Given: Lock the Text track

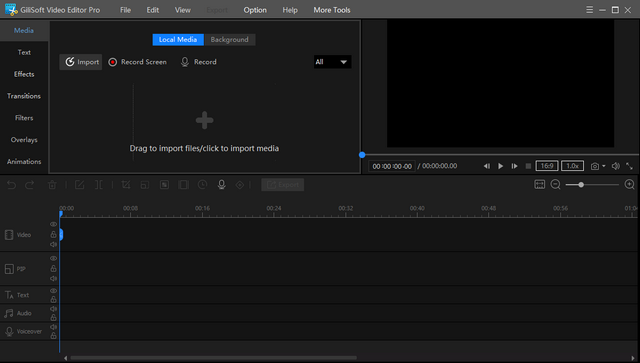Looking at the screenshot, I should pyautogui.click(x=53, y=299).
